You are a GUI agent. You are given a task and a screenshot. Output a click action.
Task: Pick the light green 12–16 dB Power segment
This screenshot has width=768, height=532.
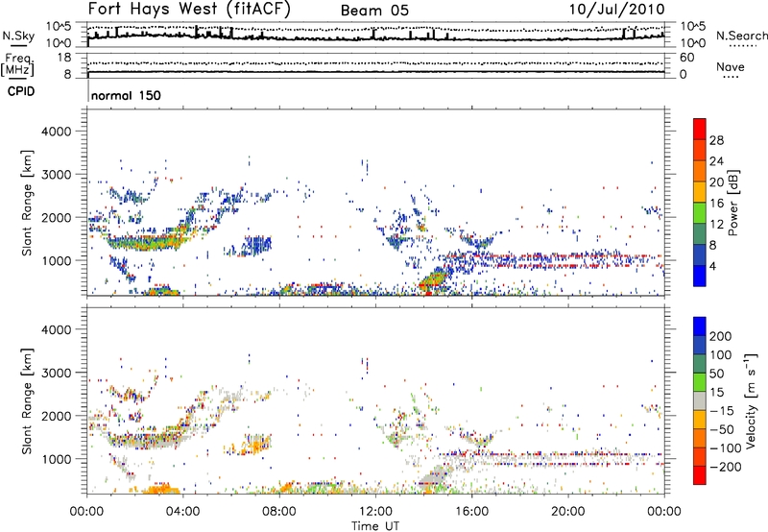[x=700, y=213]
